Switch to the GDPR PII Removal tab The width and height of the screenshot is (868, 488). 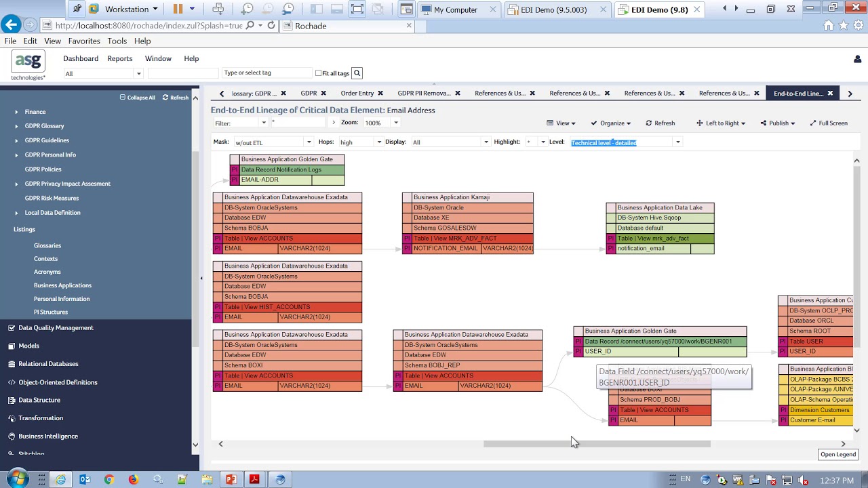[x=423, y=94]
